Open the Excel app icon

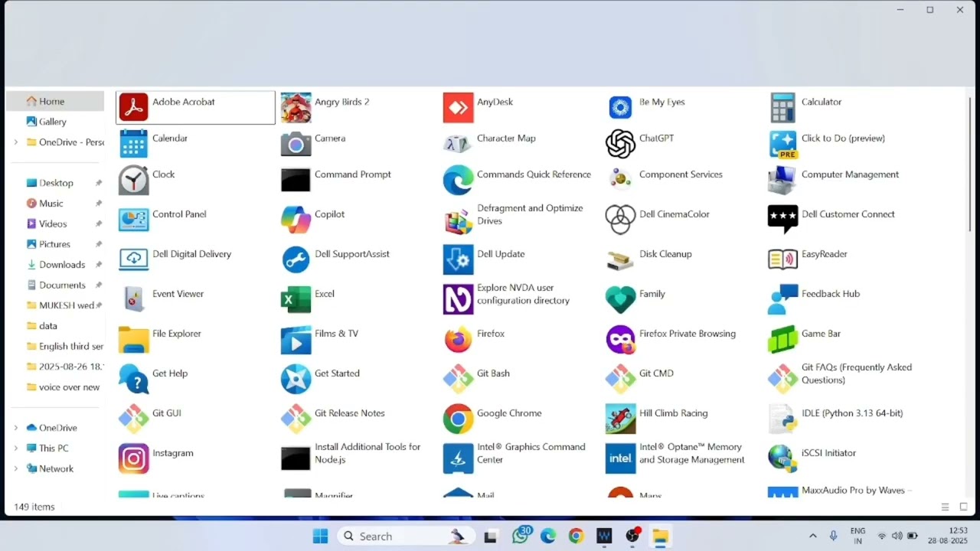296,299
